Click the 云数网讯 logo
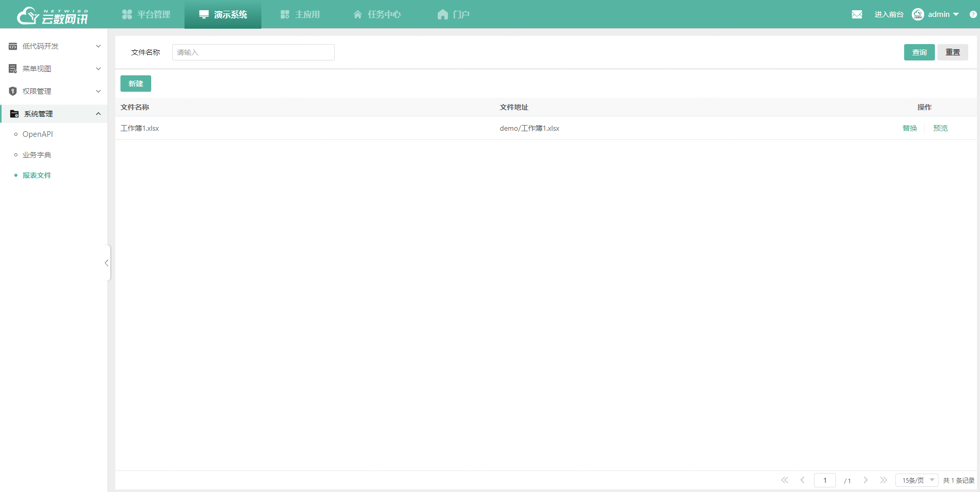 tap(51, 15)
